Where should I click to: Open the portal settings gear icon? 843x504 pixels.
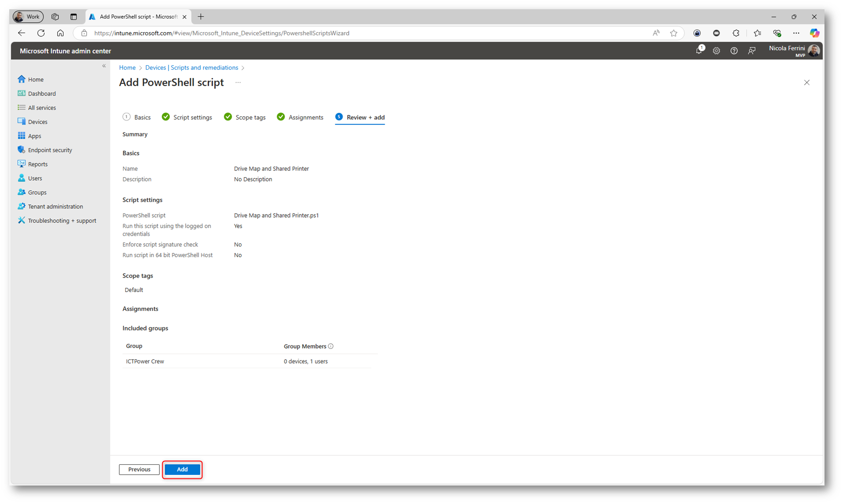[717, 51]
